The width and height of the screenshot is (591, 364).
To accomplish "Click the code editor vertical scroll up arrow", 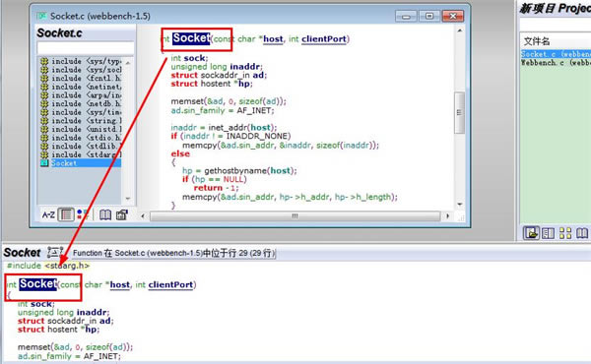I will 460,30.
